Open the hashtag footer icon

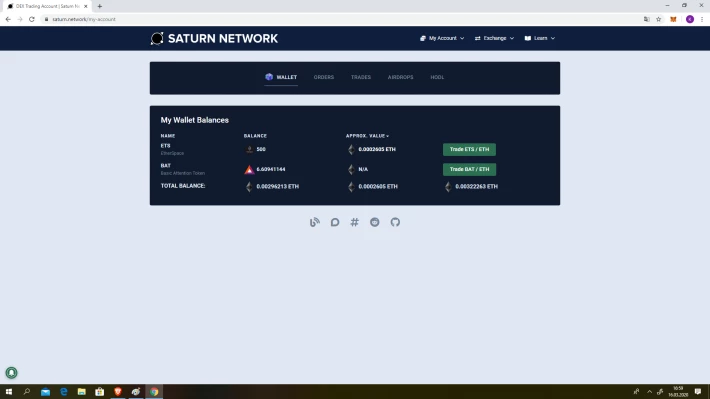(355, 222)
